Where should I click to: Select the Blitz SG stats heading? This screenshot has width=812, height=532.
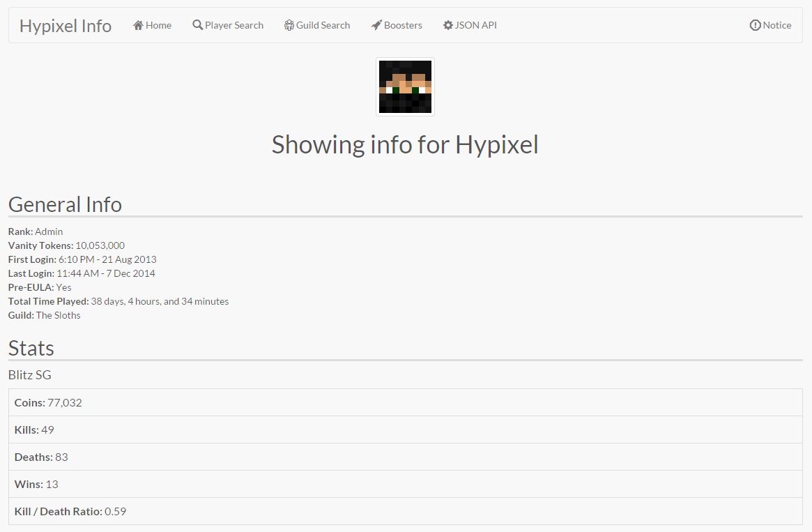(29, 374)
